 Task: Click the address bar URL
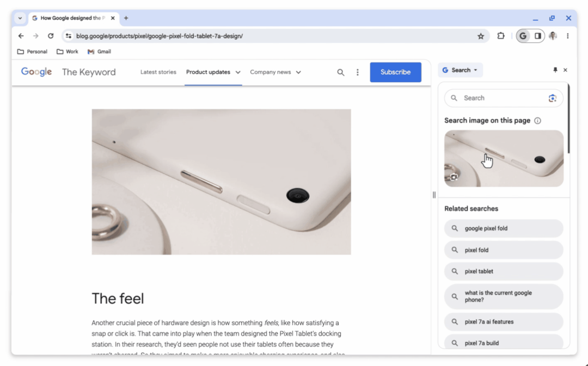coord(160,36)
